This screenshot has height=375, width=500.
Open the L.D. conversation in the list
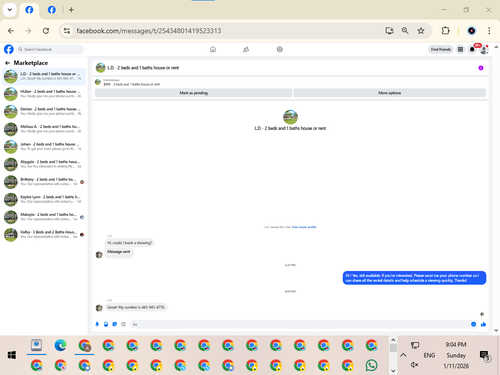click(x=44, y=76)
